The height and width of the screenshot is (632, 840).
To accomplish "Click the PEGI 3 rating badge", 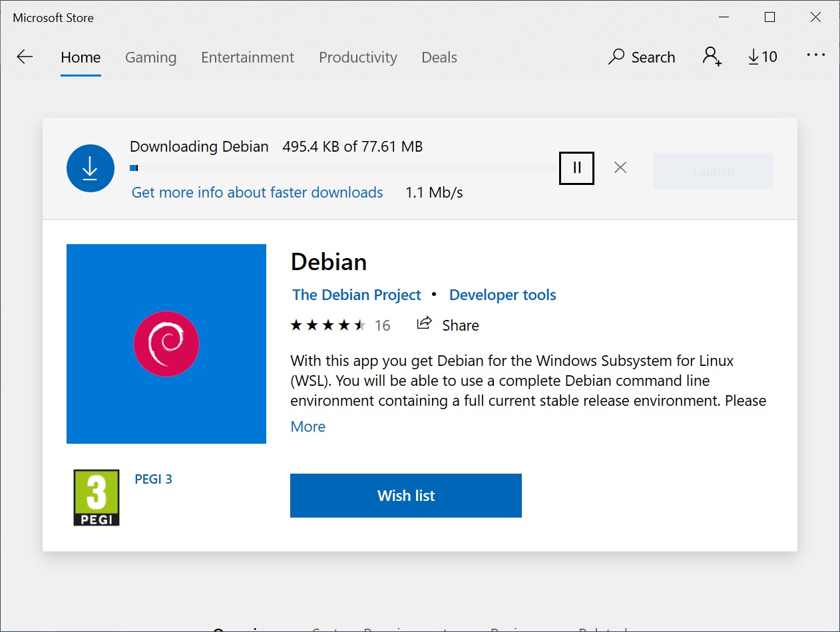I will pyautogui.click(x=97, y=498).
